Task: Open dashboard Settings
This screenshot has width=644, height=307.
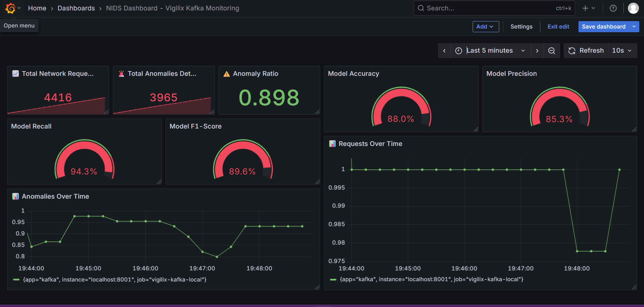Action: [521, 27]
